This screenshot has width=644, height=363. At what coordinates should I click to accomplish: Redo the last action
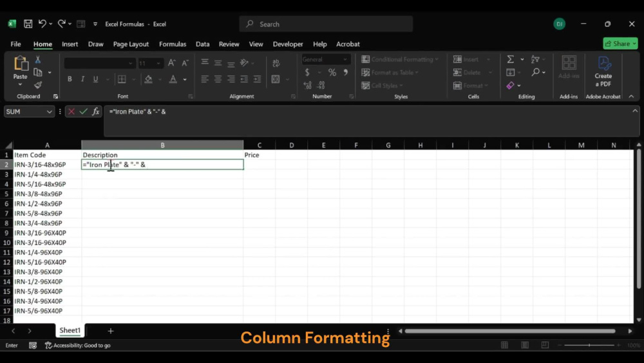click(61, 24)
